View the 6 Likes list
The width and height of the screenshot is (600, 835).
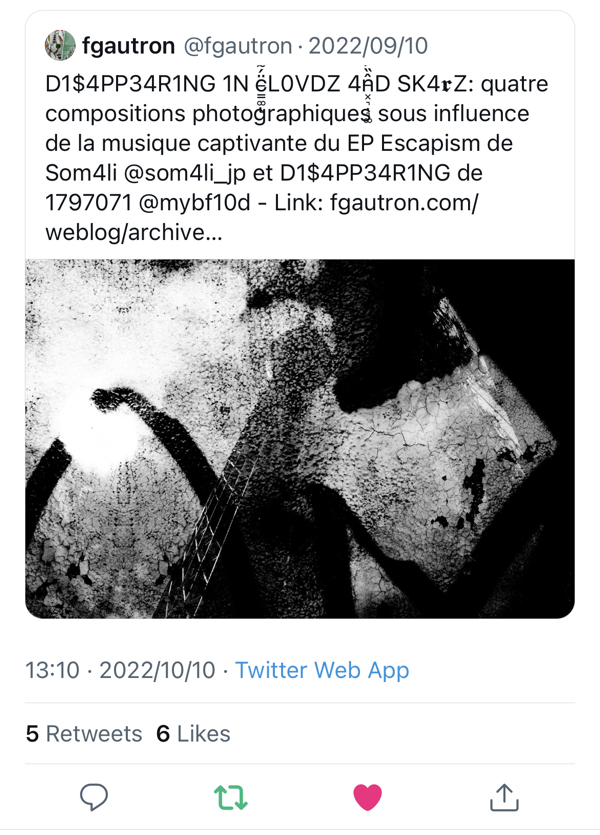pyautogui.click(x=193, y=734)
